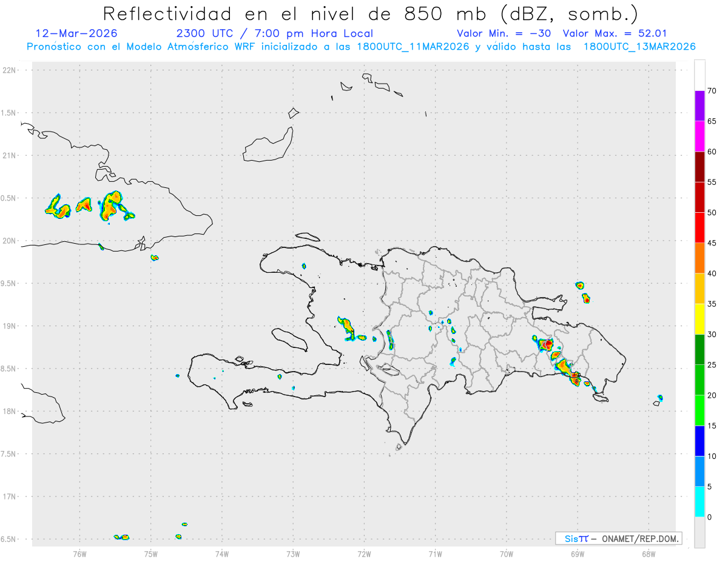Click the magenta 60–65 dBZ color band
The width and height of the screenshot is (728, 562).
point(699,136)
